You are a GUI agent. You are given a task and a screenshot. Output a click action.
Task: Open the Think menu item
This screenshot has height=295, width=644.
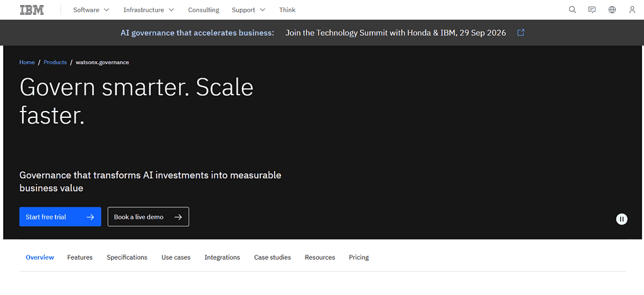[287, 10]
